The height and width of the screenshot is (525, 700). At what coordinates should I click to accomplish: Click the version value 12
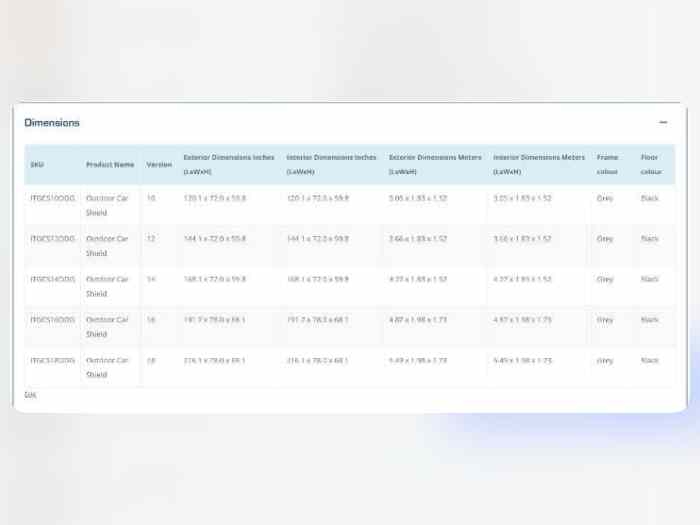[151, 238]
